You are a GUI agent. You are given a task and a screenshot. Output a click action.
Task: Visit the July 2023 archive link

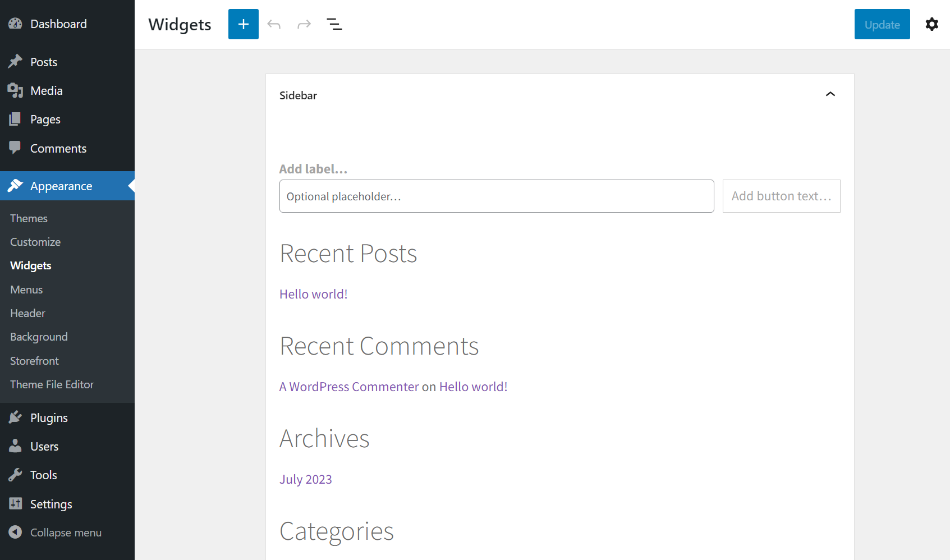(x=305, y=479)
